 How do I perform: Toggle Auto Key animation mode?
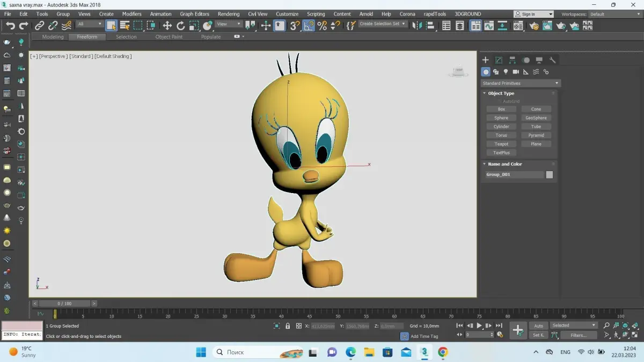point(539,326)
